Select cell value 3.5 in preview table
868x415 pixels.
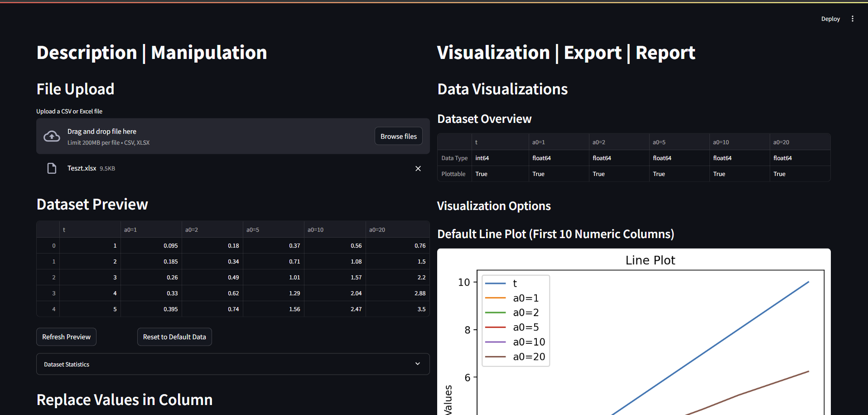[397, 309]
